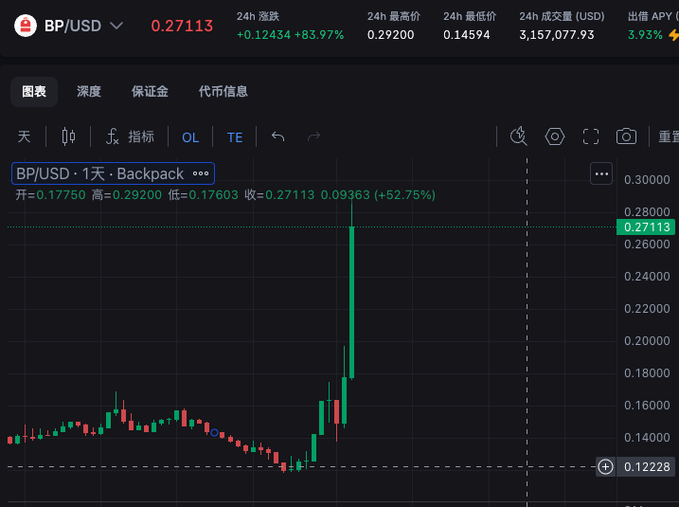The height and width of the screenshot is (507, 679).
Task: Open the chart pane more options button
Action: pyautogui.click(x=601, y=174)
